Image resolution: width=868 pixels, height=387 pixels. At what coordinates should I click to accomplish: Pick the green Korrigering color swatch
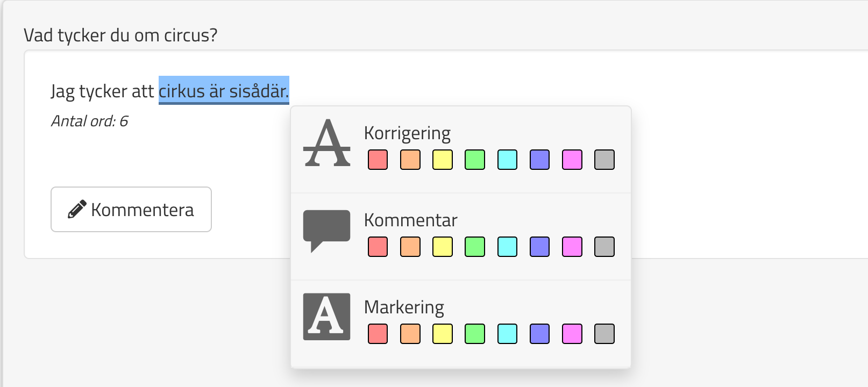pyautogui.click(x=475, y=160)
